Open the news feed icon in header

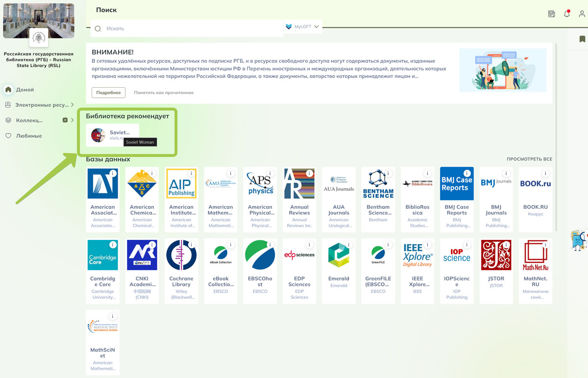pos(552,14)
